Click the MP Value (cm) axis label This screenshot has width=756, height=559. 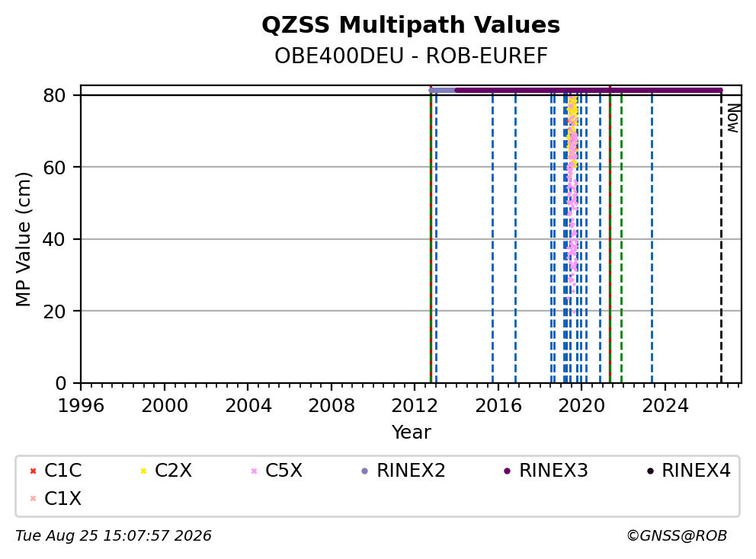[23, 239]
